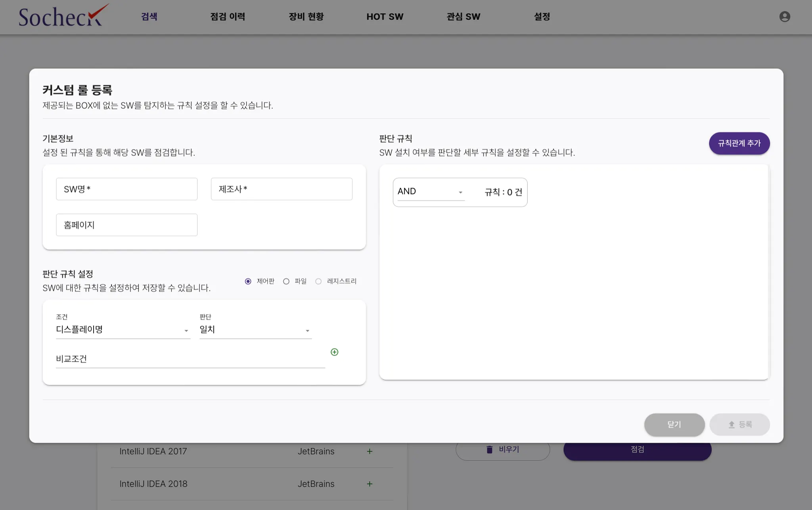Click the upload icon 등록 button

tap(739, 424)
